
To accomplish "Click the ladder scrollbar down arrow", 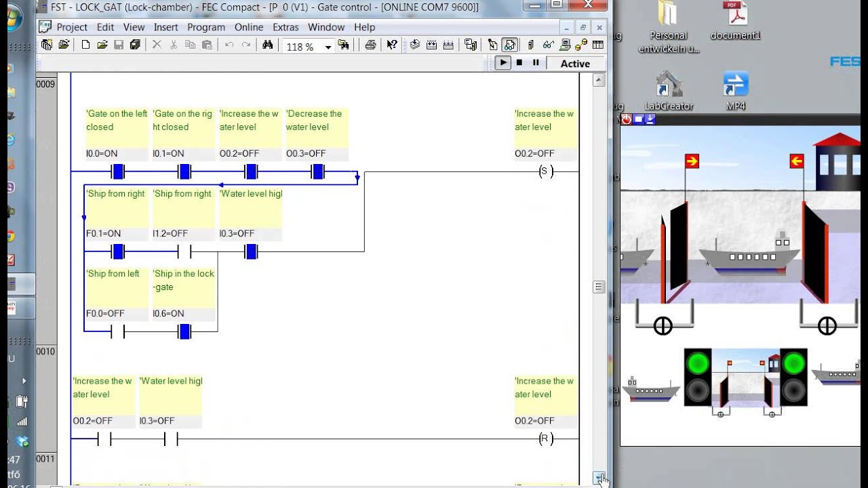I will 599,479.
